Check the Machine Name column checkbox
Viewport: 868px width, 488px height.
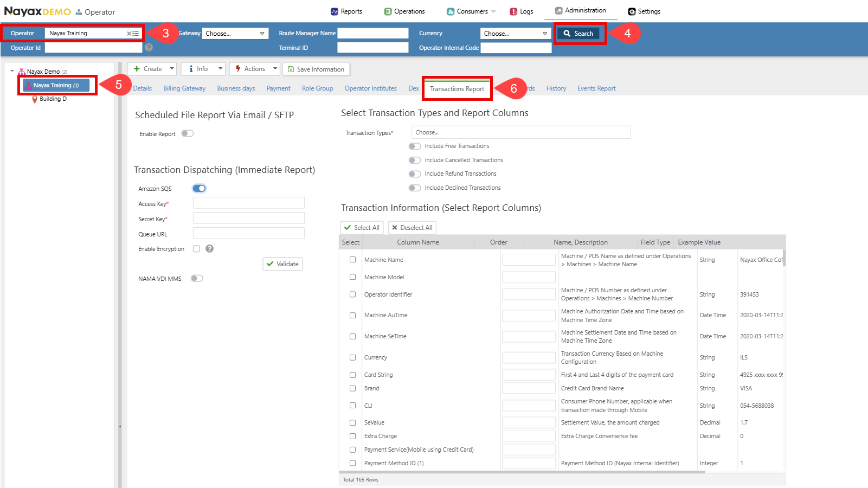click(x=352, y=260)
